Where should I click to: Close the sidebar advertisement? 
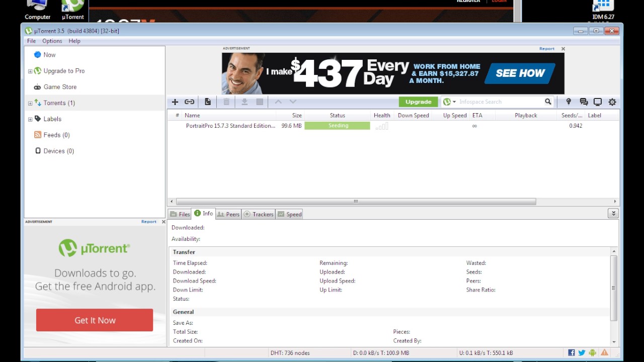164,222
